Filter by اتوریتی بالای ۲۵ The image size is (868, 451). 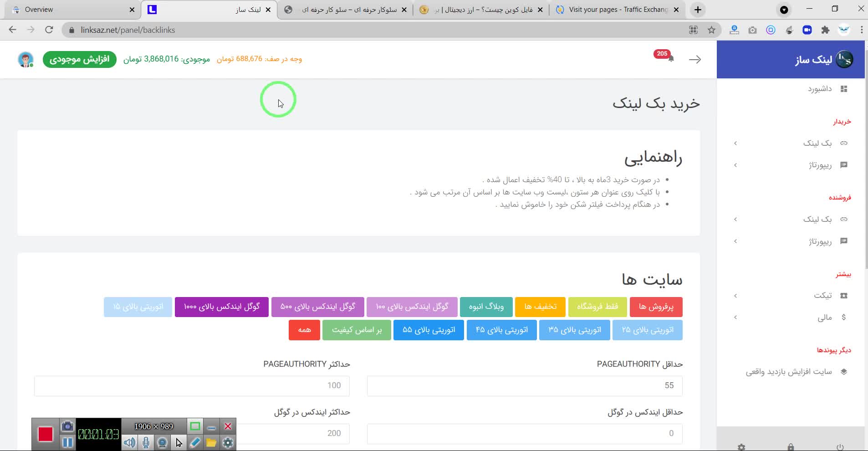[648, 330]
